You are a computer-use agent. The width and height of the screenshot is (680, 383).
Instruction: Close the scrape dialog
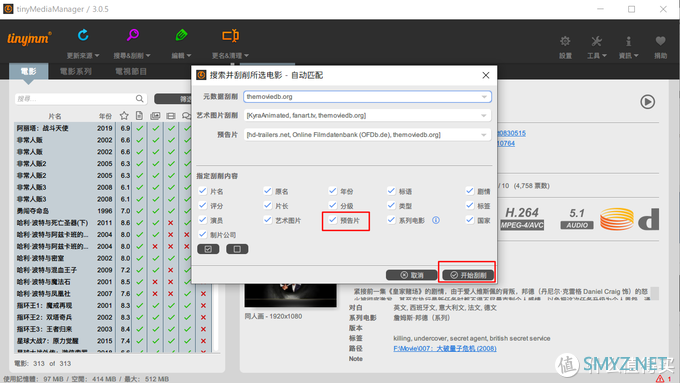(x=486, y=75)
